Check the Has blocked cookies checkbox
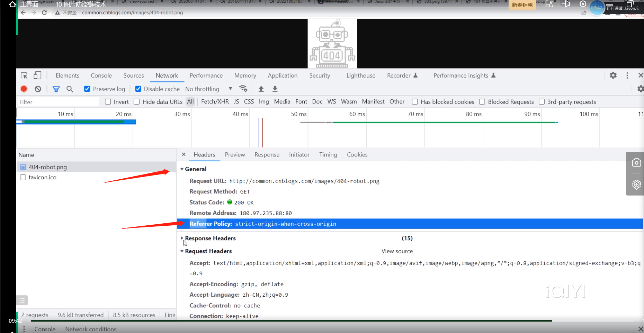This screenshot has height=333, width=644. tap(415, 102)
